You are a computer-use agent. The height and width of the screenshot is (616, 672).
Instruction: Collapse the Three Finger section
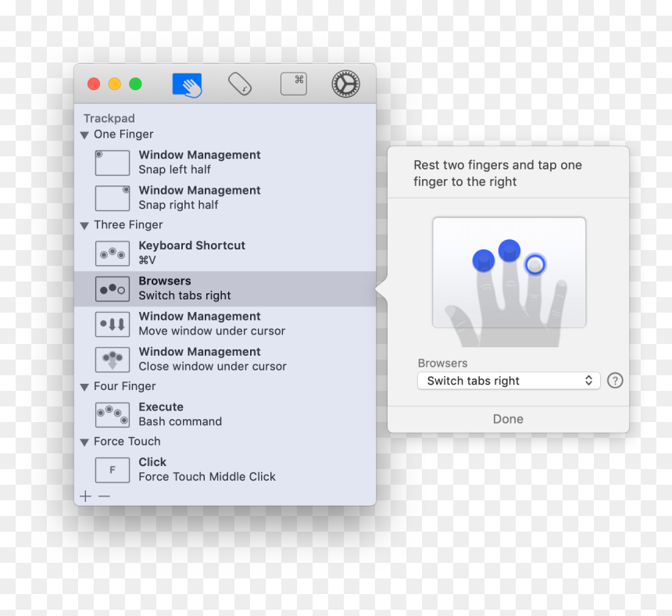coord(84,225)
